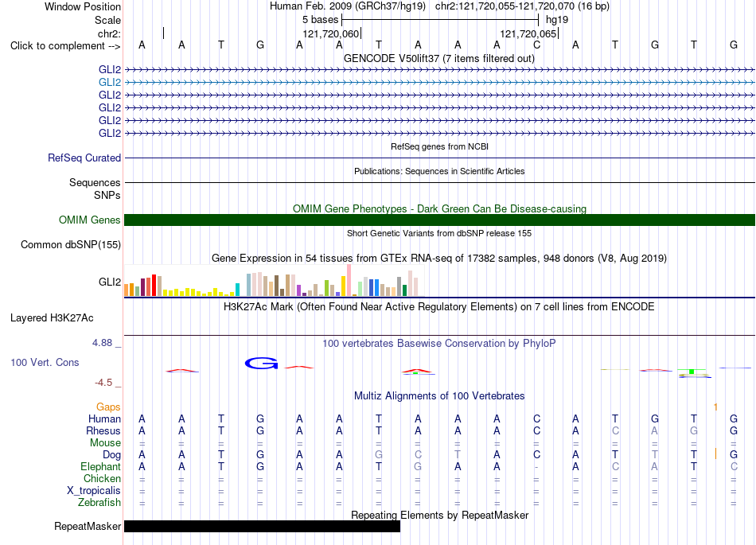This screenshot has height=545, width=756.
Task: Open '100 vertebrates Basewise Conservation by PhyloP' title
Action: pyautogui.click(x=439, y=344)
